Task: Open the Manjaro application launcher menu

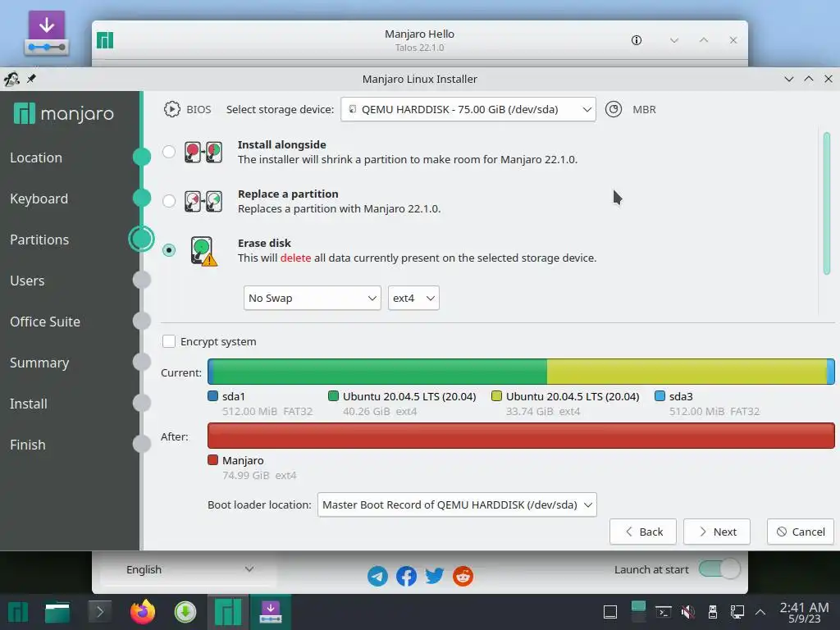Action: [18, 612]
